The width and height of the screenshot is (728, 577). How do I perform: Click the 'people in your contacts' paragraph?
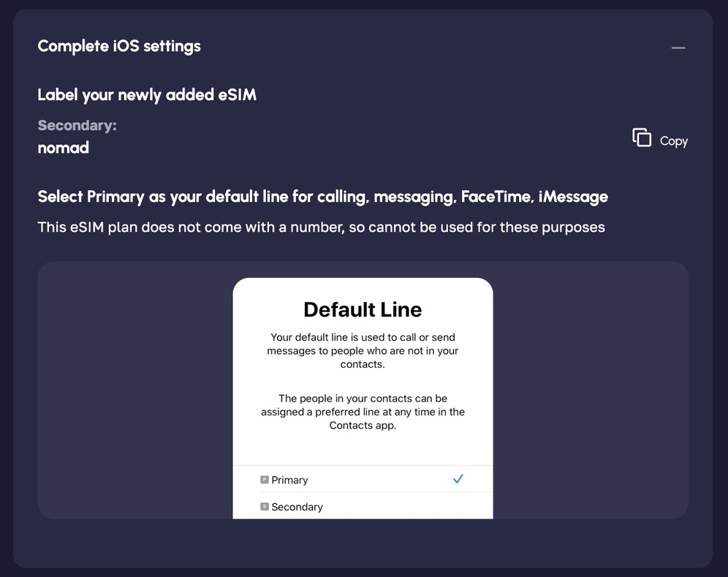[363, 412]
